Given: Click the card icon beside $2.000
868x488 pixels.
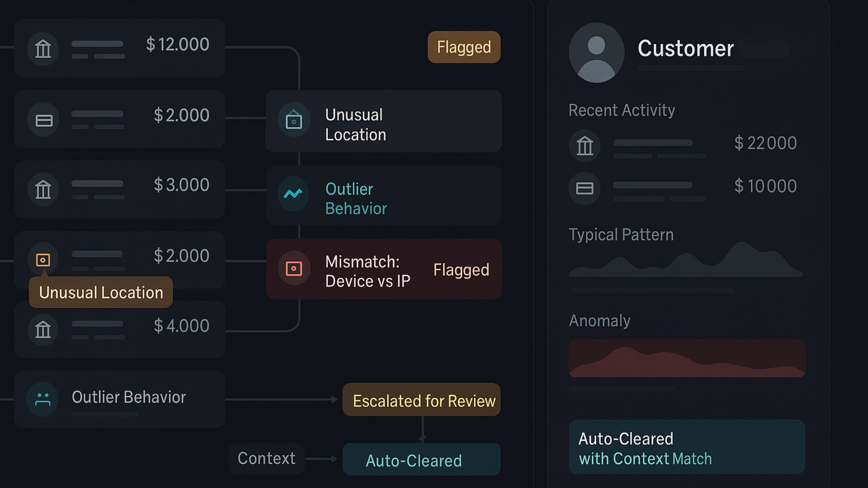Looking at the screenshot, I should tap(44, 120).
